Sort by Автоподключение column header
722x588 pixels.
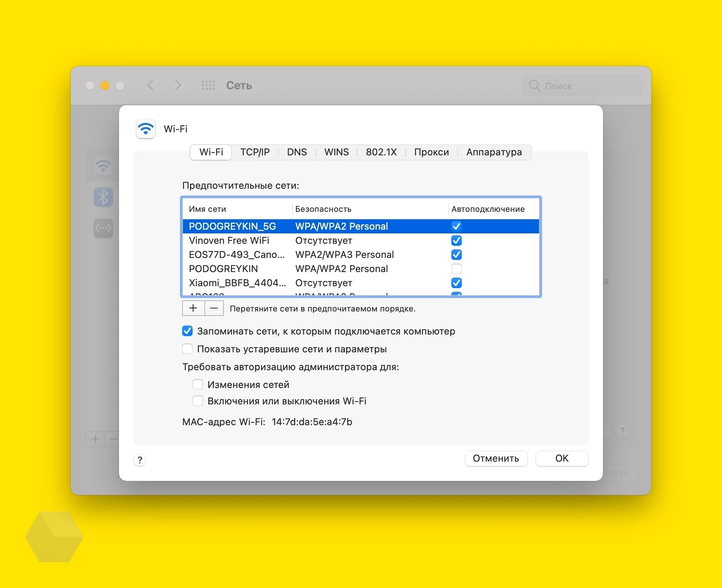click(x=493, y=209)
